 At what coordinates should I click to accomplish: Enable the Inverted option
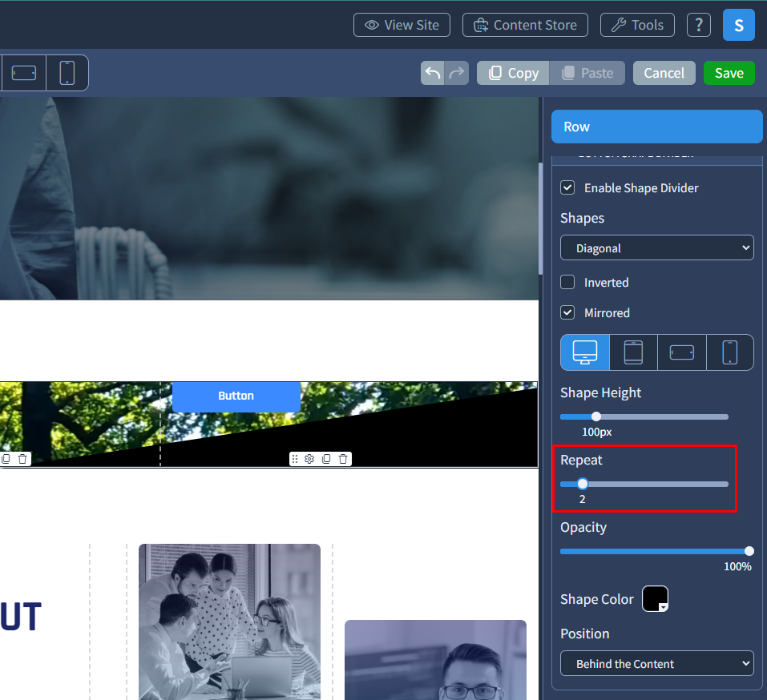click(567, 282)
